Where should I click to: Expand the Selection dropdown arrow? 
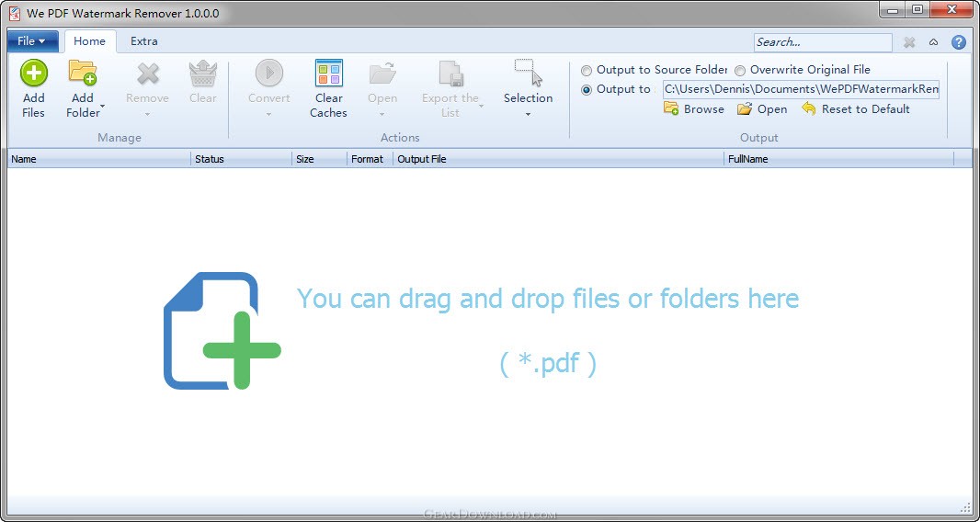[x=528, y=114]
